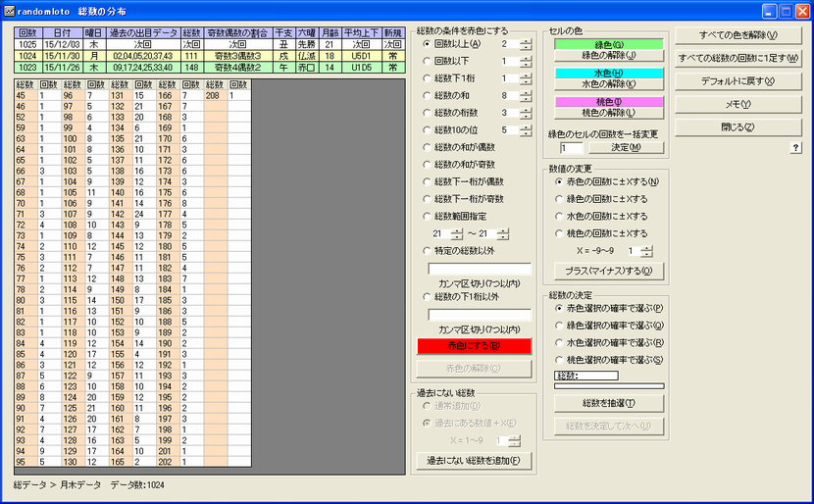Screen dimensions: 814x504
Task: Click draw numbers 02,04,05,20,37,43 cell
Action: [143, 56]
